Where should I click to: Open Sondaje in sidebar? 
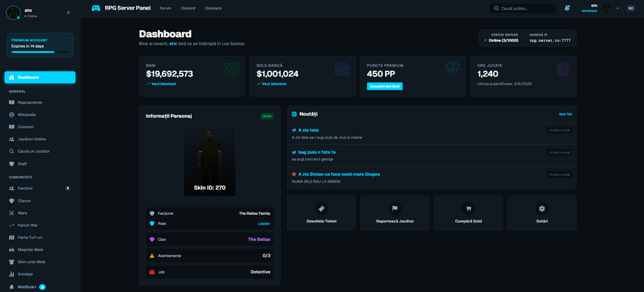click(x=40, y=274)
